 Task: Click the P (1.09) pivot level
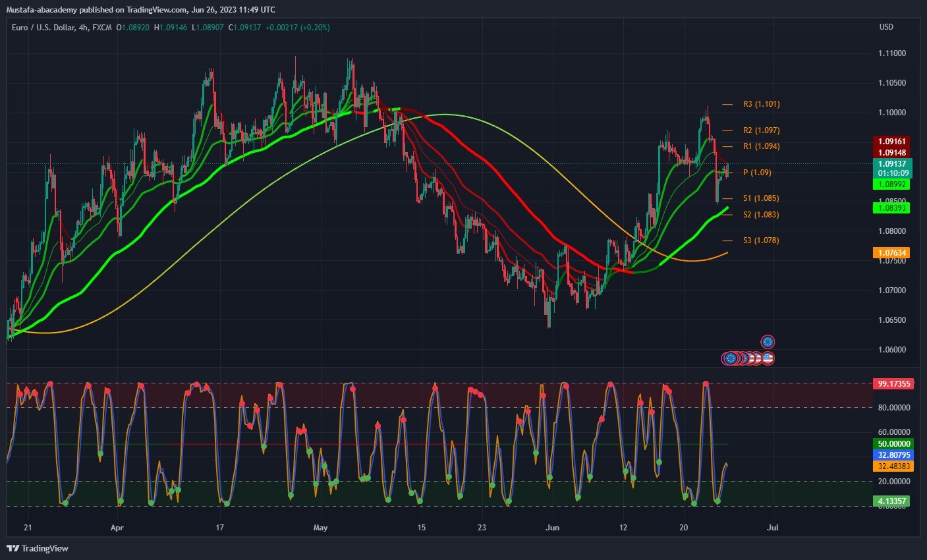[x=757, y=173]
